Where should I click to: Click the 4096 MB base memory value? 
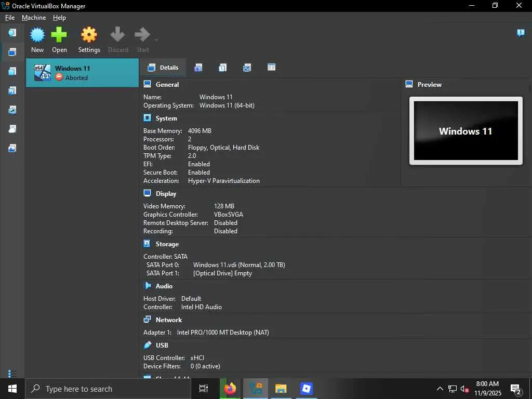pyautogui.click(x=199, y=131)
